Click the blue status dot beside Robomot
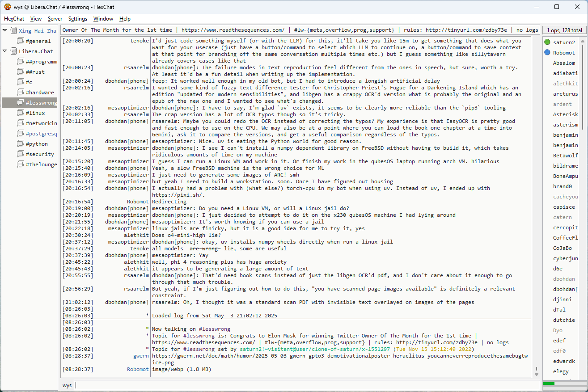The width and height of the screenshot is (588, 392). (x=547, y=53)
